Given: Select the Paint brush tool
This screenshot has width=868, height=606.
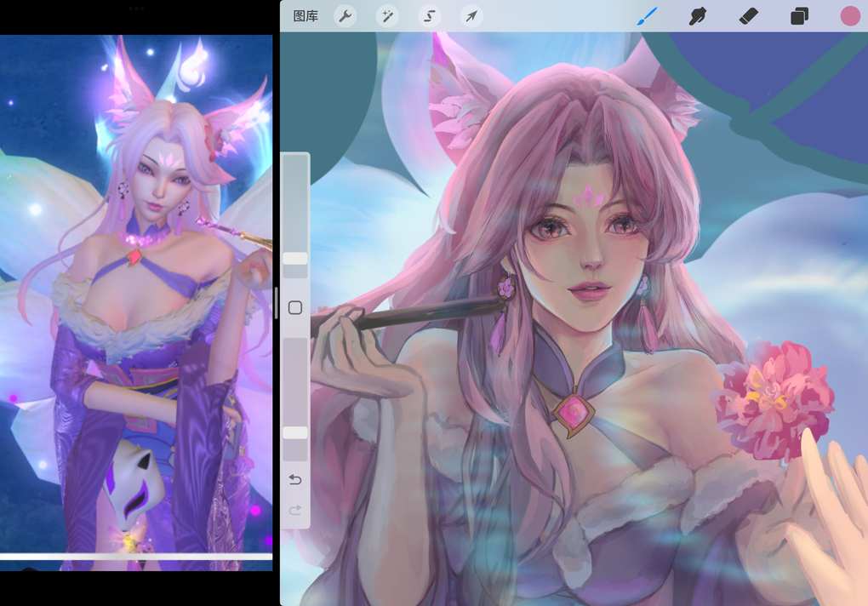Looking at the screenshot, I should 647,16.
